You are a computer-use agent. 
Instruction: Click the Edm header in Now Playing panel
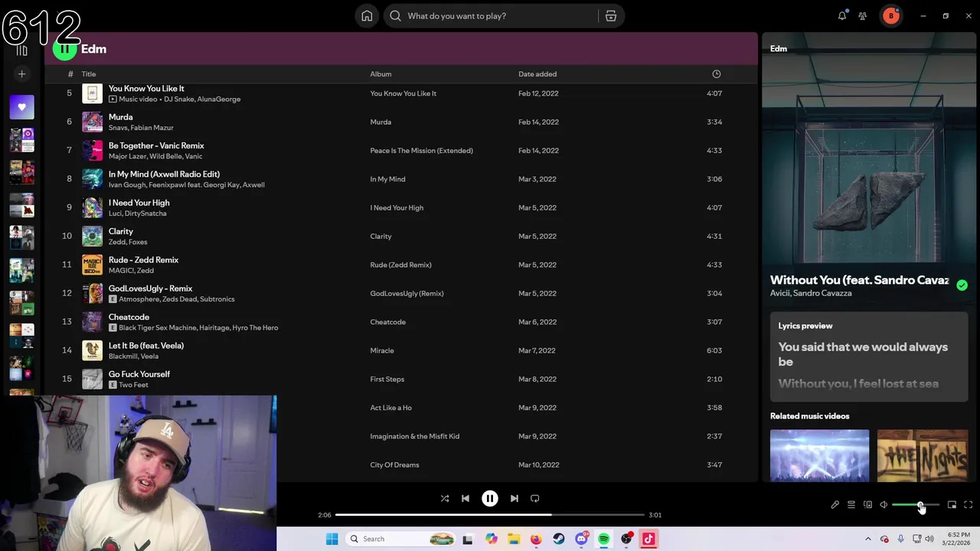coord(779,49)
